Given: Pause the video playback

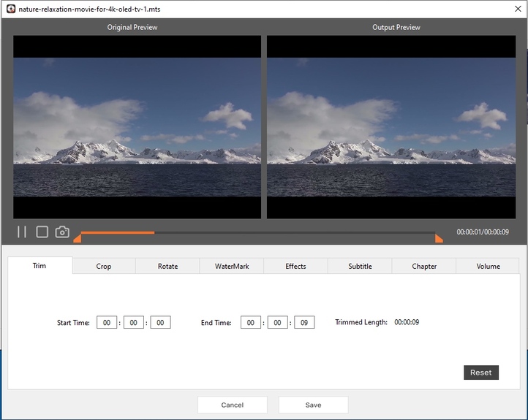Looking at the screenshot, I should [22, 232].
